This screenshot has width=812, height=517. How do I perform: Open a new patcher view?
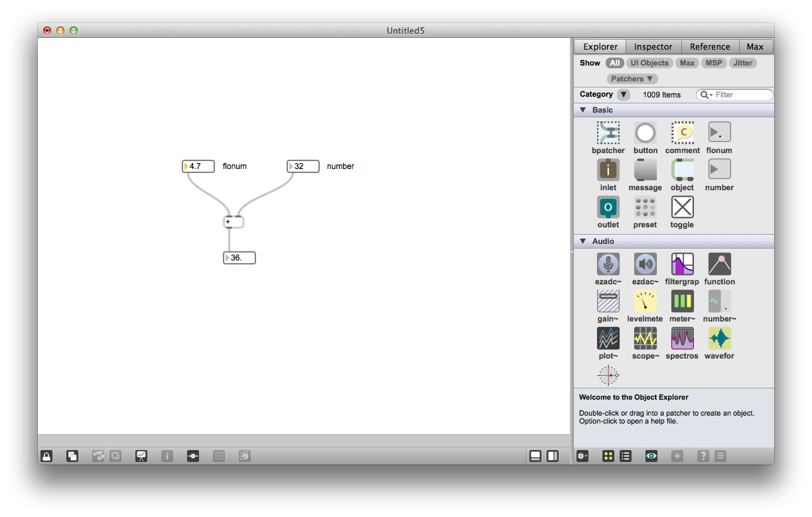72,456
